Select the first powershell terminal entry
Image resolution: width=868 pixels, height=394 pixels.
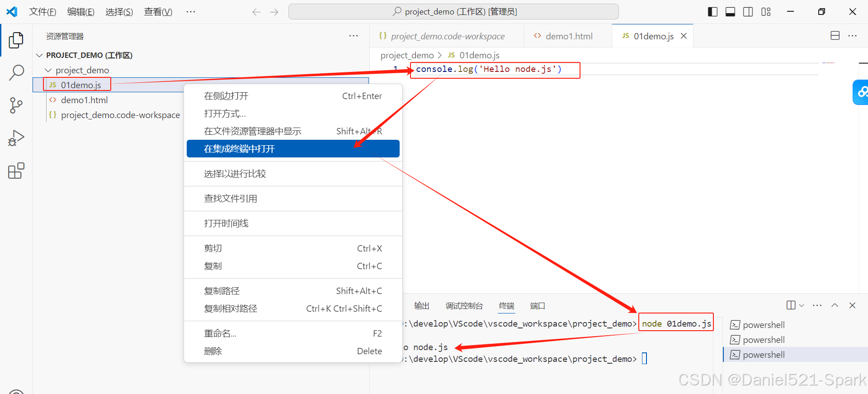pyautogui.click(x=795, y=325)
